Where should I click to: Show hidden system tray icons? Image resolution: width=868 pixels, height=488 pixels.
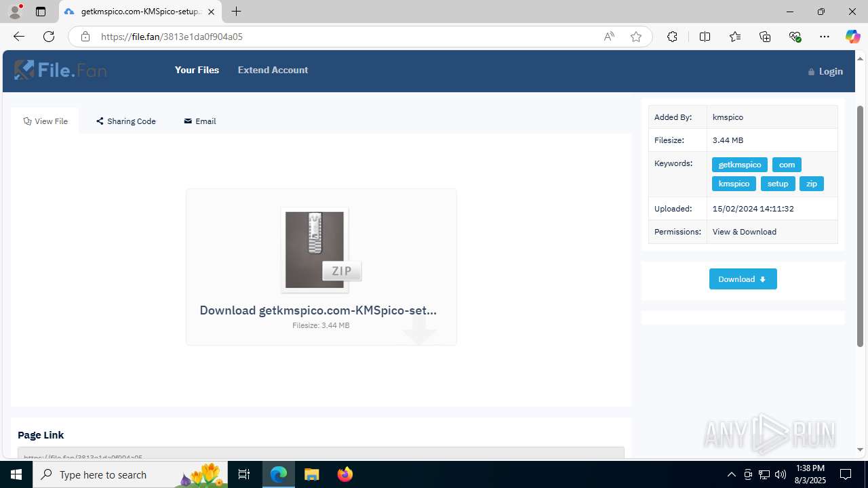(x=731, y=474)
